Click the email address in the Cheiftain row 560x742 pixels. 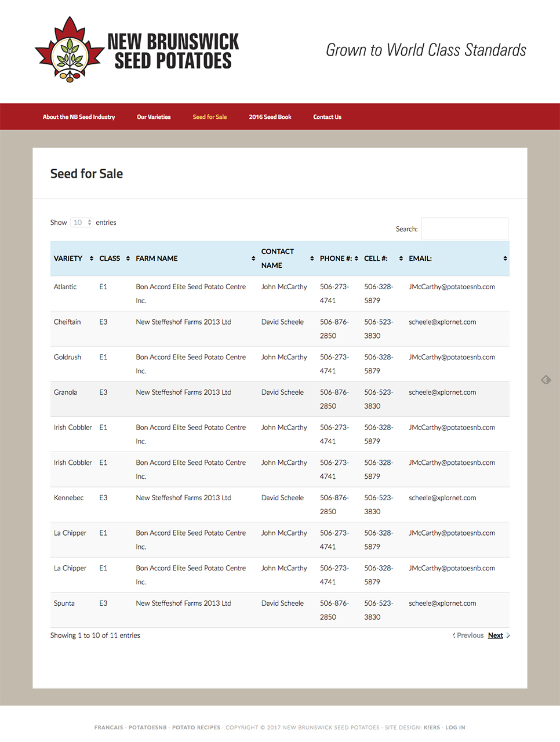coord(442,322)
